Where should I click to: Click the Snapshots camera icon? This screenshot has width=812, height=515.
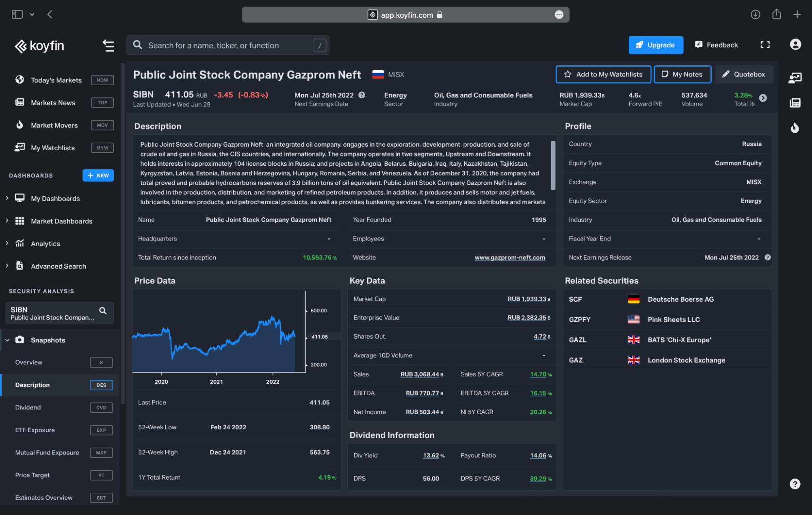pos(19,340)
